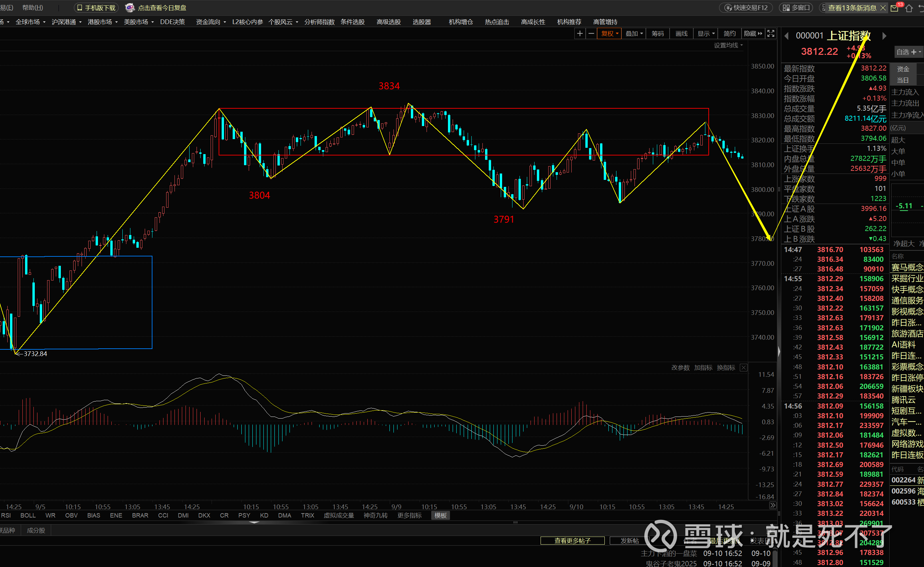This screenshot has width=924, height=567.
Task: Click the timeline scroll-right end button
Action: [773, 505]
